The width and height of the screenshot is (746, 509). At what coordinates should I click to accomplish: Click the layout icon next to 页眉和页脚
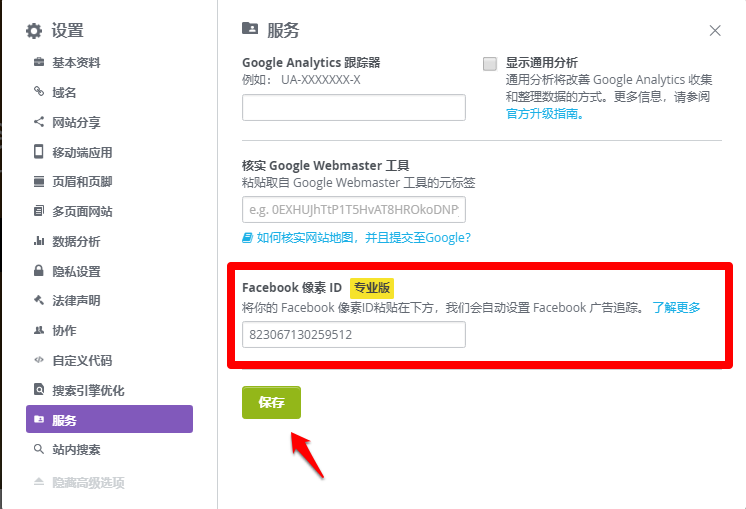(39, 181)
